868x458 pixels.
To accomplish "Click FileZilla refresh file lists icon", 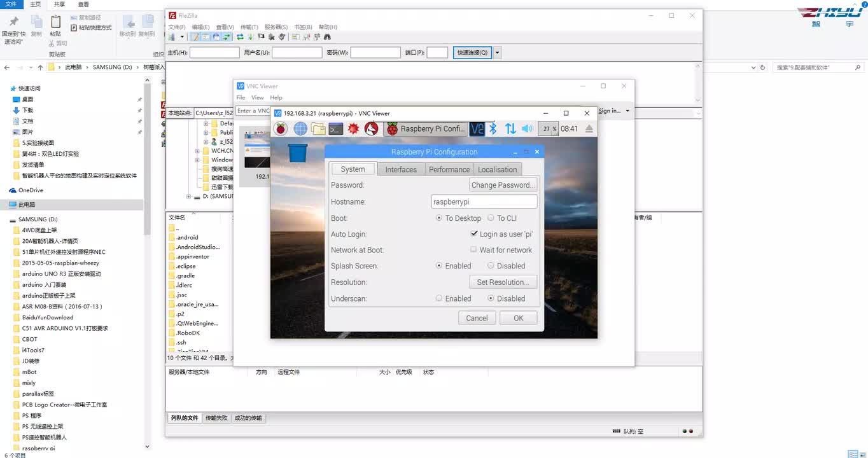I will [x=240, y=37].
